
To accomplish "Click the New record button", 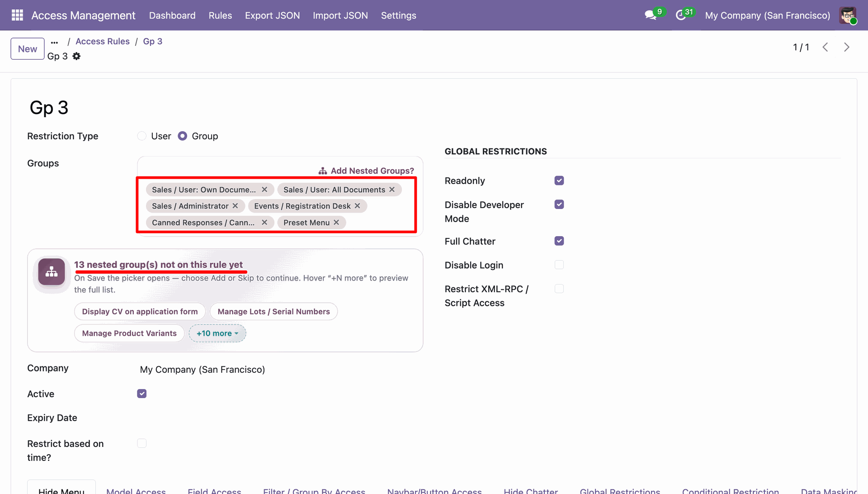I will 28,49.
